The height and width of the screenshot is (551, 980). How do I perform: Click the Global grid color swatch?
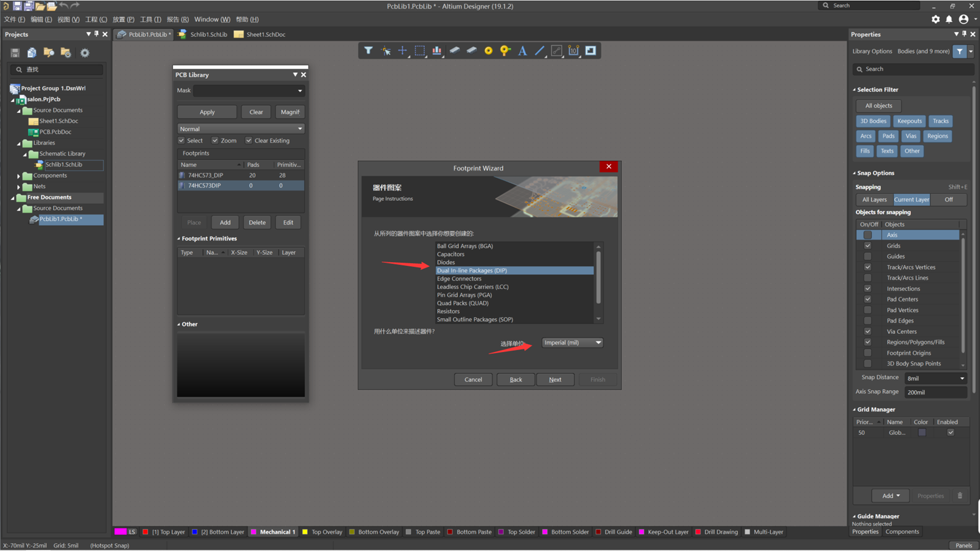point(922,433)
